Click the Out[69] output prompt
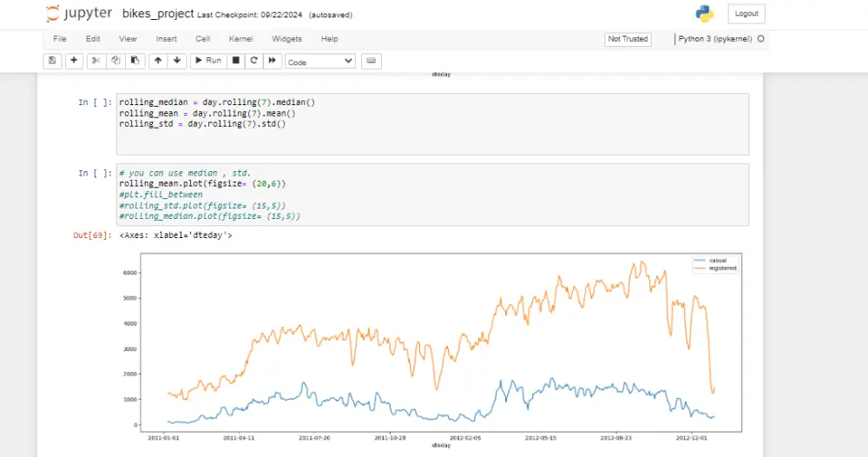Screen dimensions: 868x457 click(x=93, y=235)
